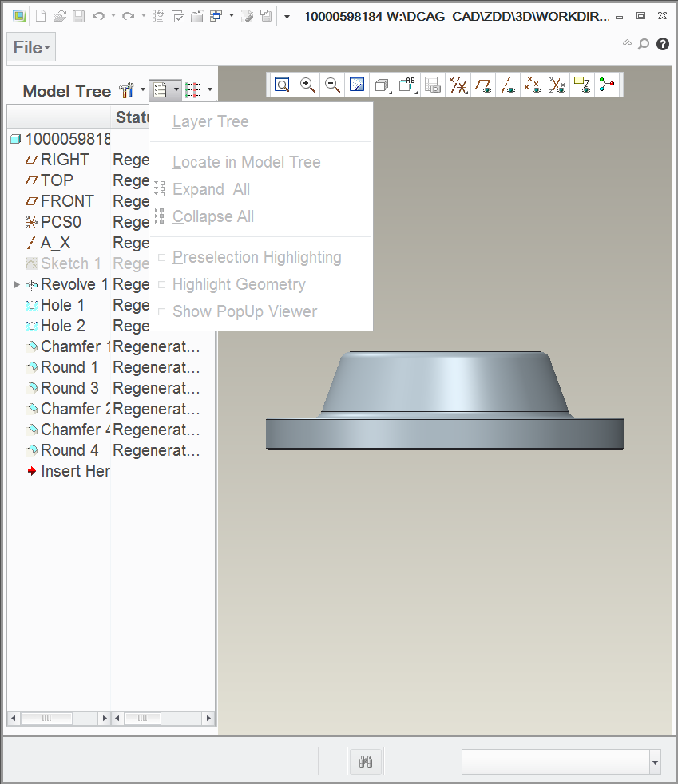678x784 pixels.
Task: Click the Model Tree settings wrench icon
Action: 127,90
